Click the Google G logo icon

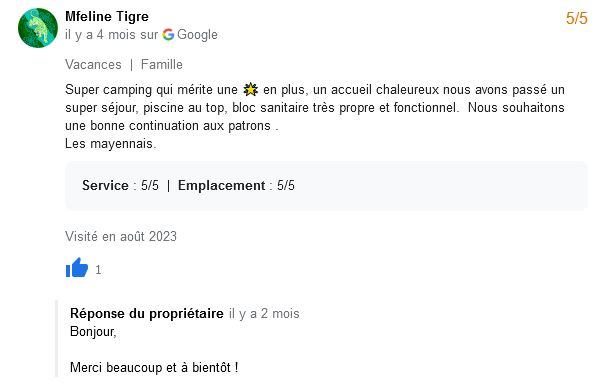coord(168,35)
